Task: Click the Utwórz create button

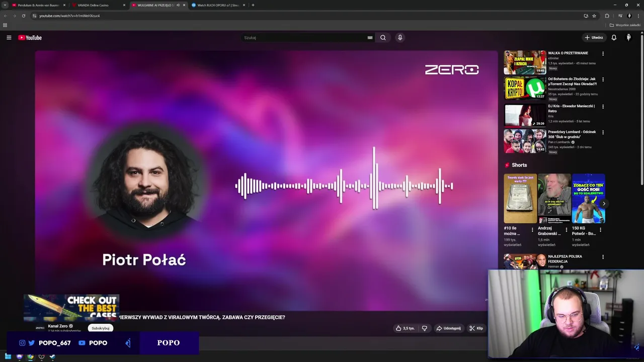Action: point(594,38)
